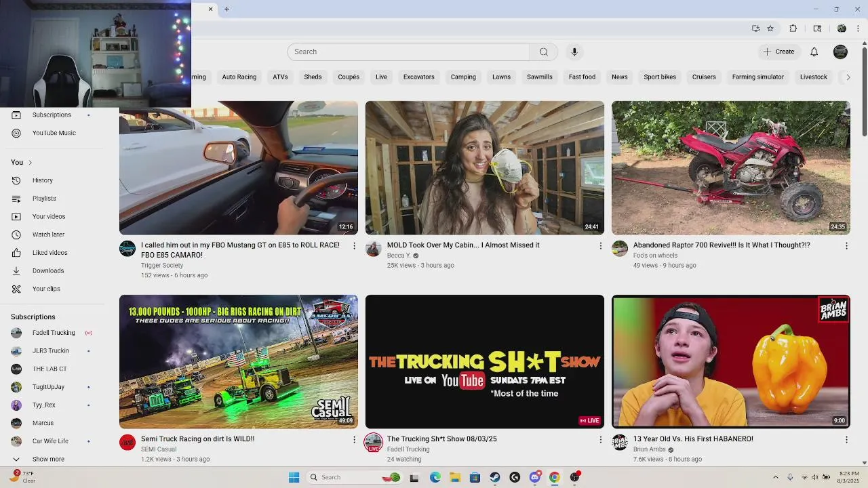This screenshot has width=868, height=488.
Task: Select the Farming simulator chip
Action: pyautogui.click(x=757, y=77)
